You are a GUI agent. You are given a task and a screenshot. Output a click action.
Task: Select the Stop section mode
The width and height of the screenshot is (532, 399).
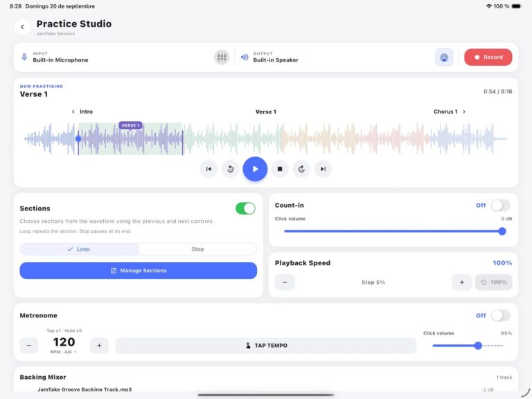pyautogui.click(x=197, y=249)
